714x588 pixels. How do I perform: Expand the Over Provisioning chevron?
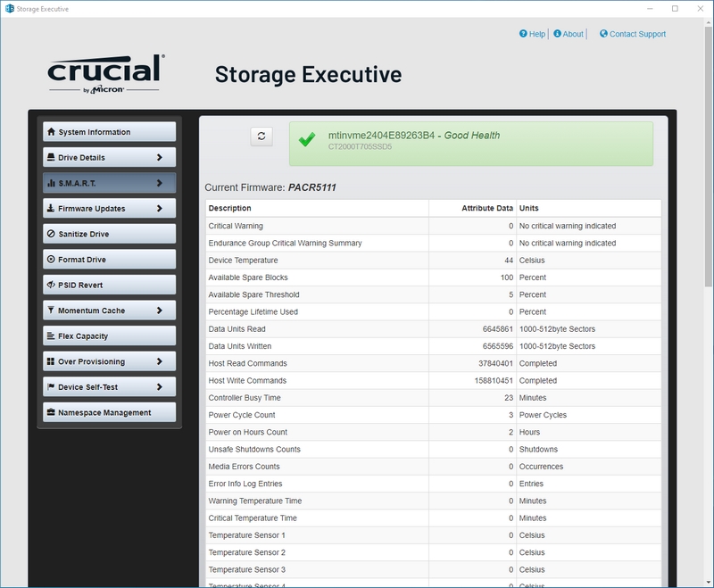tap(160, 360)
